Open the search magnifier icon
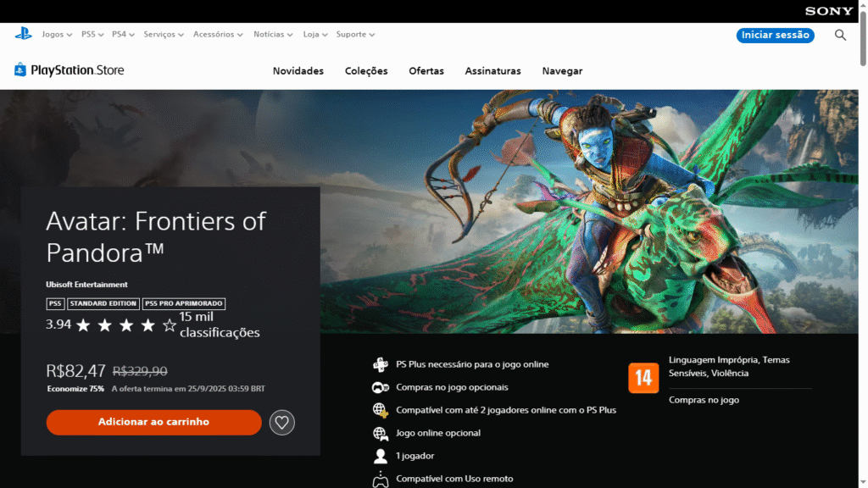The height and width of the screenshot is (488, 868). pos(840,36)
